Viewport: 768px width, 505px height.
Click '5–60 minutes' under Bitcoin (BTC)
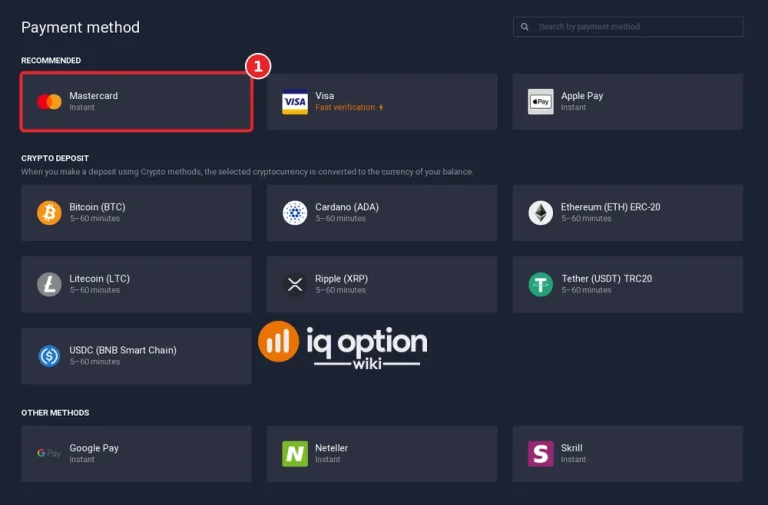(95, 218)
